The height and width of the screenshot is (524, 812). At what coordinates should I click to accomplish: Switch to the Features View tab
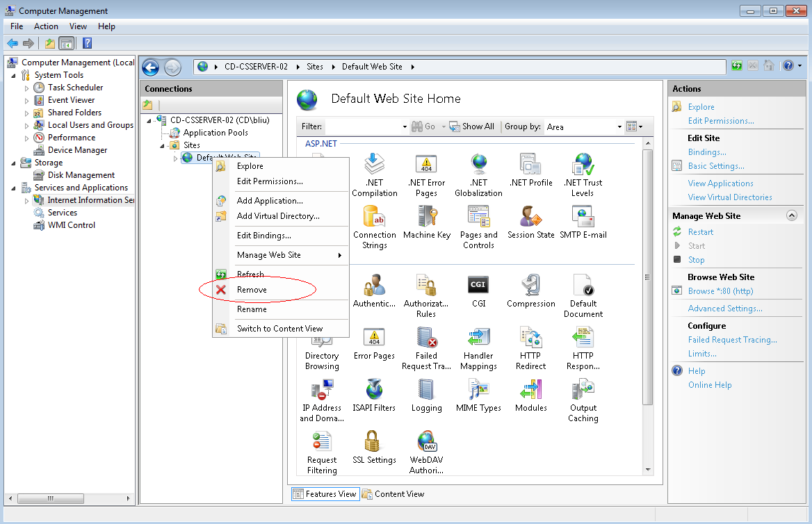click(325, 495)
